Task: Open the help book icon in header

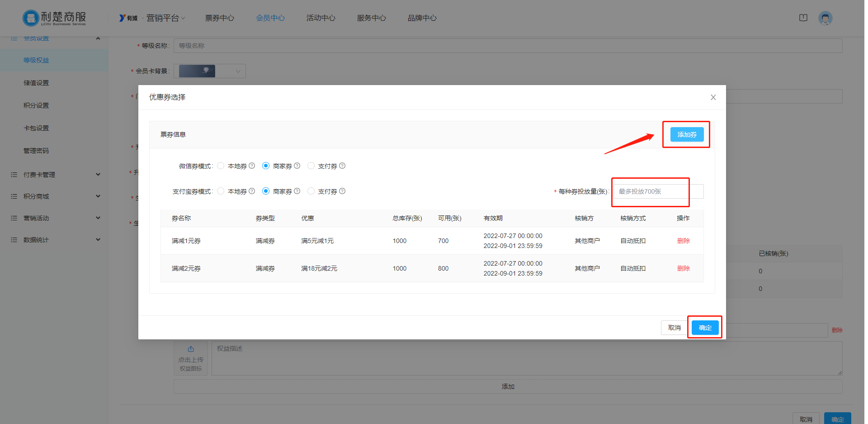Action: [803, 18]
